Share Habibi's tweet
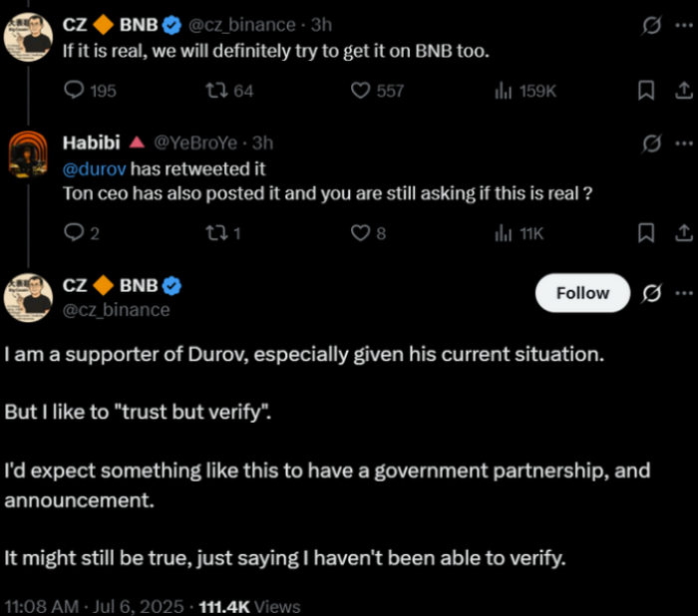Image resolution: width=698 pixels, height=616 pixels. (x=683, y=233)
